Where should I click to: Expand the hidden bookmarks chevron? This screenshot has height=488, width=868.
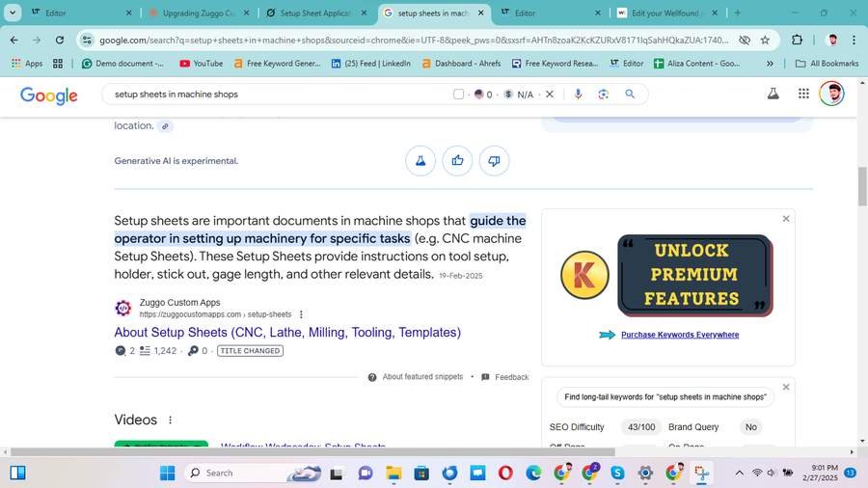[x=770, y=64]
